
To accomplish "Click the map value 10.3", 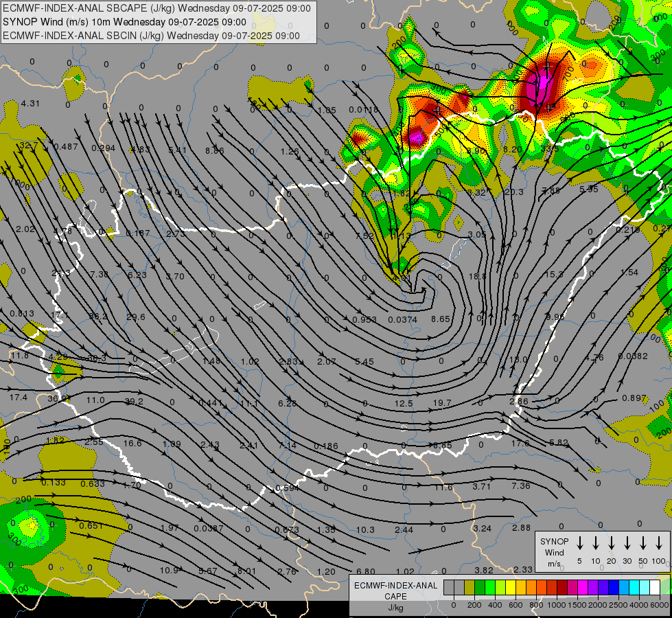I will click(x=365, y=530).
